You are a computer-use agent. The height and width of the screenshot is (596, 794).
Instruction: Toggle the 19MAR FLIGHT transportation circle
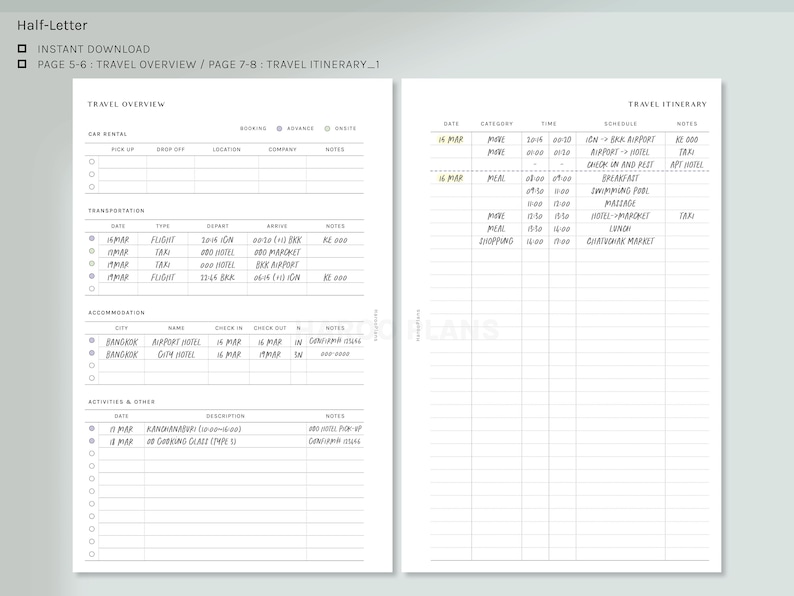pyautogui.click(x=92, y=276)
